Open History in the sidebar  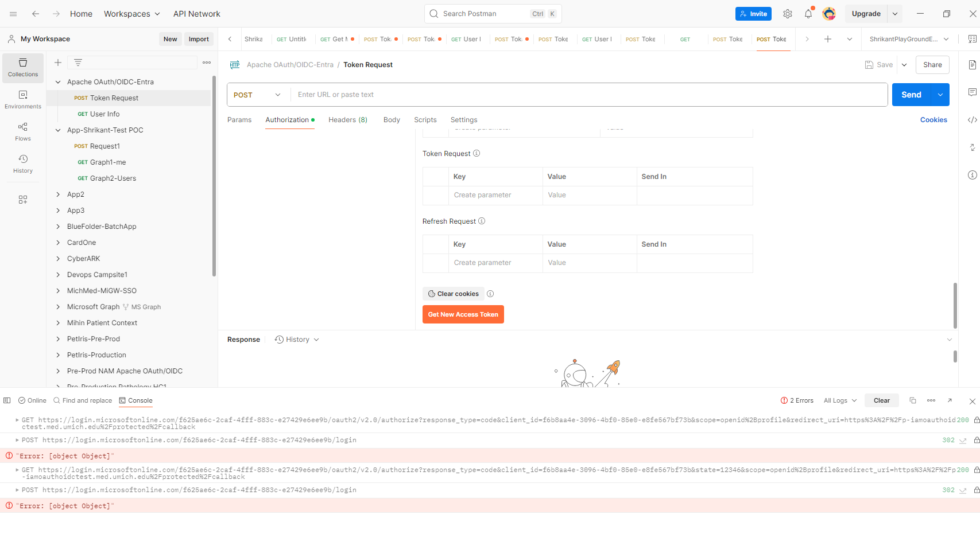[x=23, y=164]
